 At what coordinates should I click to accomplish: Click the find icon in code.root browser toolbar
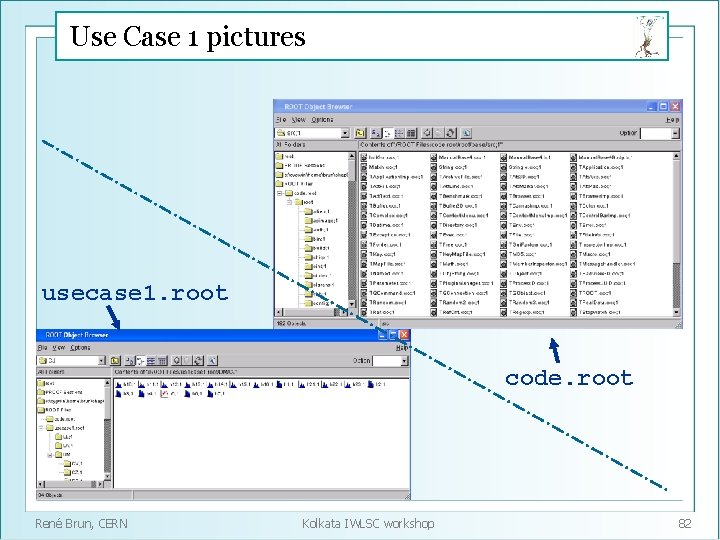pyautogui.click(x=466, y=133)
